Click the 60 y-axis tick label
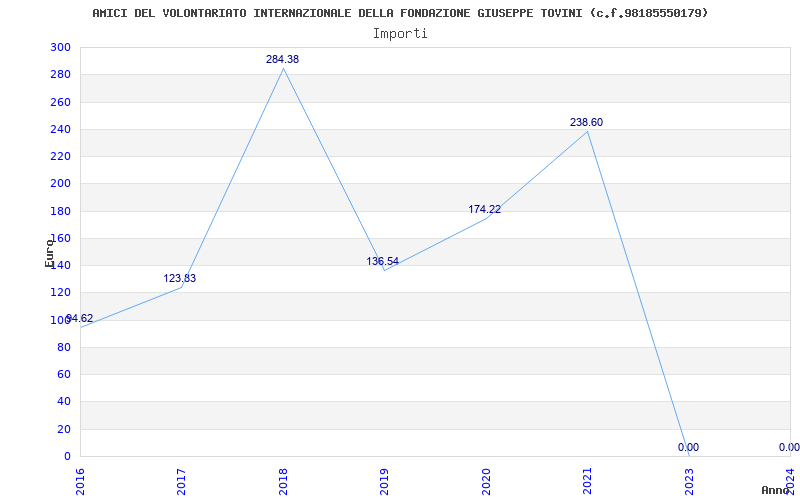 [64, 374]
